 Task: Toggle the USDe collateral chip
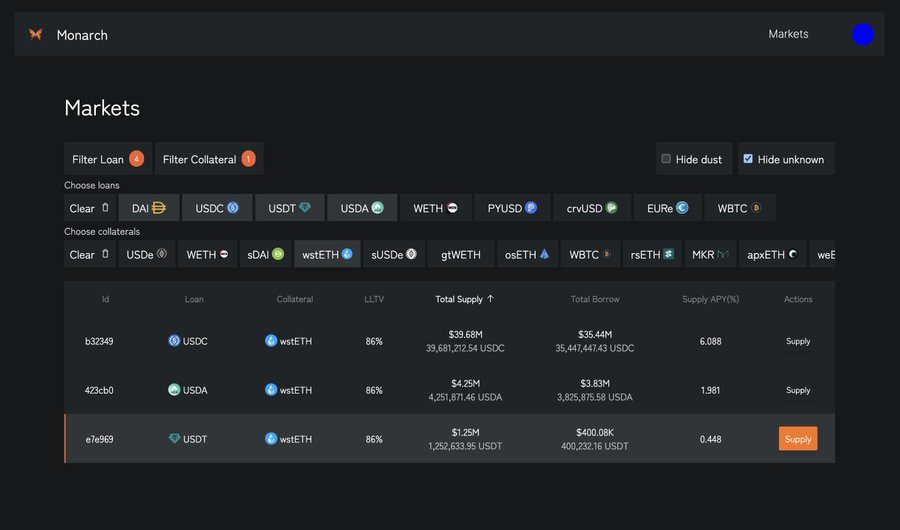[146, 254]
